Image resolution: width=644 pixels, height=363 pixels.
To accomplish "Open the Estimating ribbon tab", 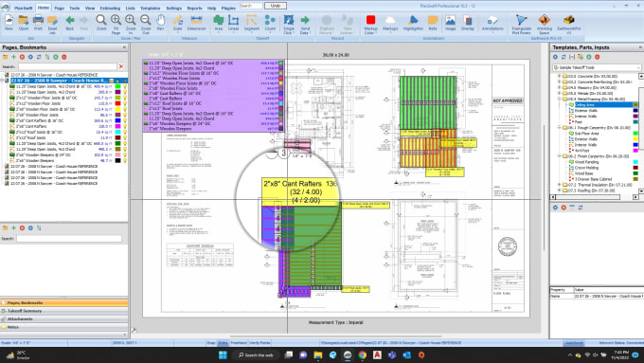I will pyautogui.click(x=110, y=8).
